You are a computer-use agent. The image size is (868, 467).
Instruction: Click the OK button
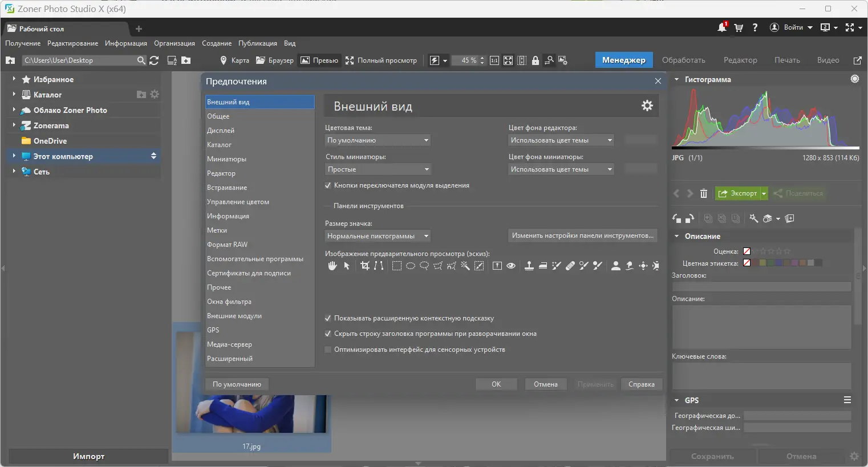[x=496, y=384]
